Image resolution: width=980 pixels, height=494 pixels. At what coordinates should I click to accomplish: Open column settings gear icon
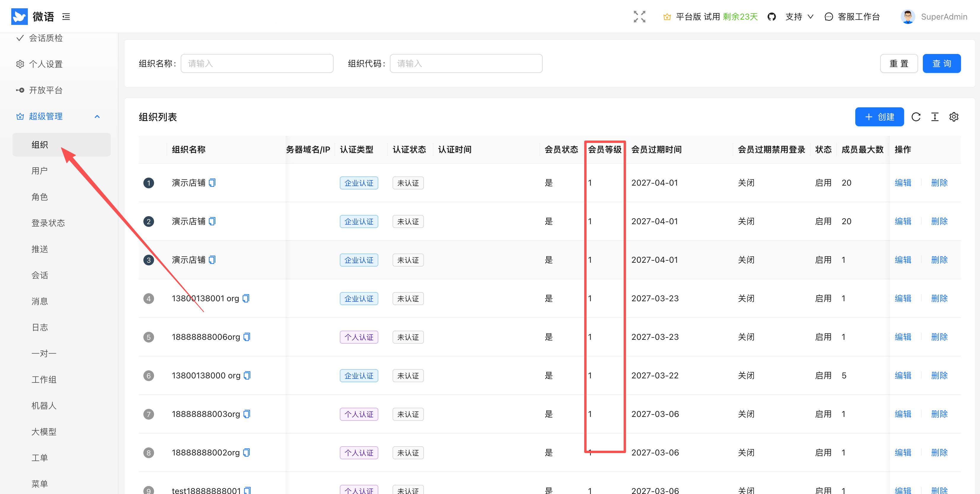[x=954, y=117]
